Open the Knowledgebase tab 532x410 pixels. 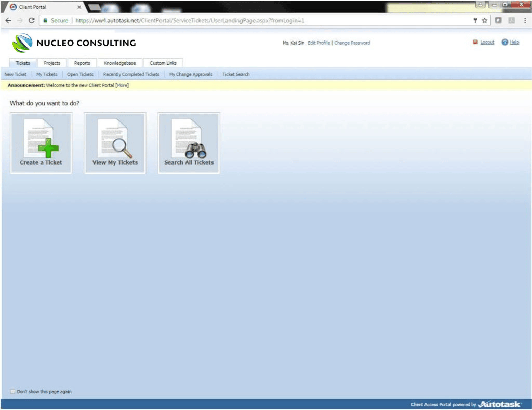(119, 63)
